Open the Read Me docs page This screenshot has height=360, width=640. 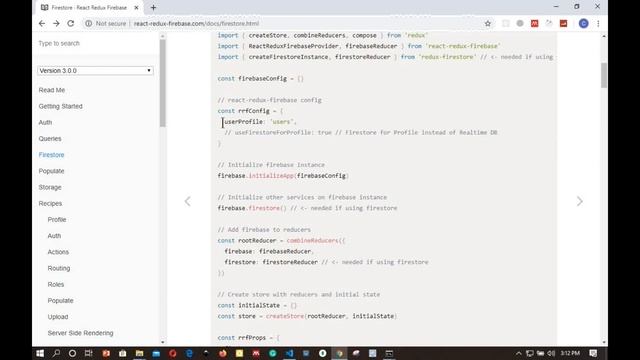pos(52,90)
